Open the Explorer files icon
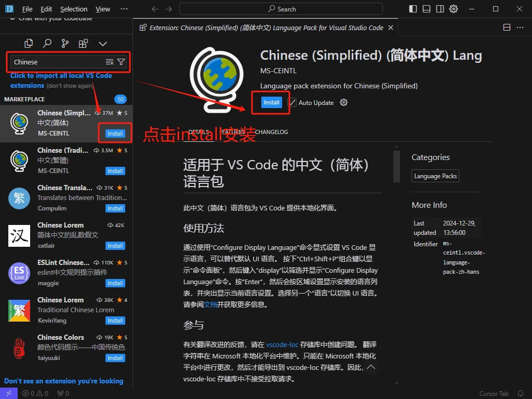 point(29,44)
